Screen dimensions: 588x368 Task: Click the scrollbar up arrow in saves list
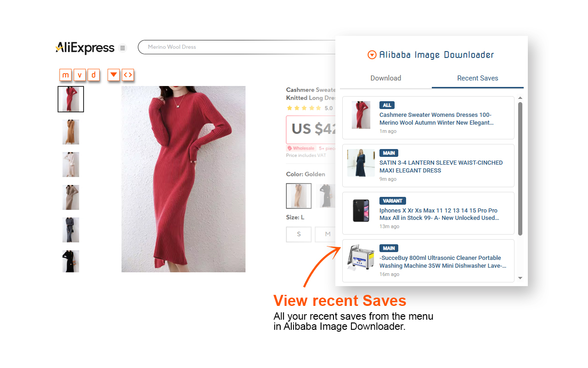(x=520, y=98)
